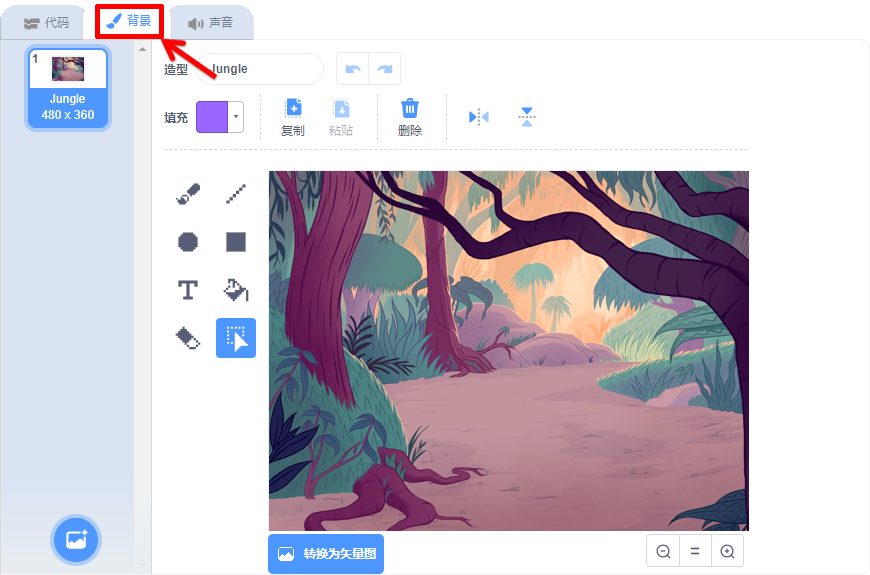The height and width of the screenshot is (575, 870).
Task: Select the Brush tool
Action: pos(188,194)
